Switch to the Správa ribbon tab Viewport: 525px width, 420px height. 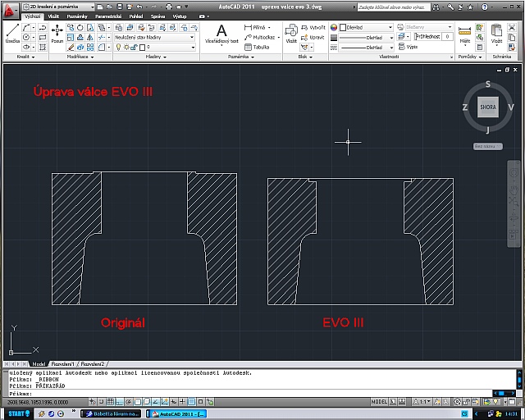(x=157, y=16)
